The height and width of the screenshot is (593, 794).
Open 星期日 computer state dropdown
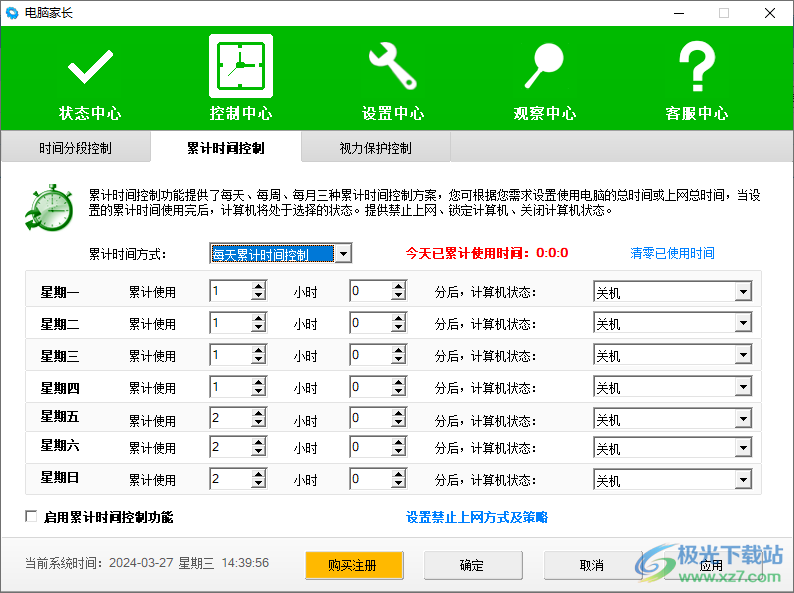point(743,480)
